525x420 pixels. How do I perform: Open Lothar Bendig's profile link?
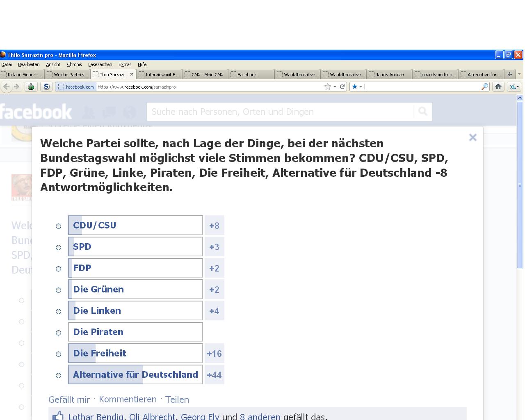point(96,416)
